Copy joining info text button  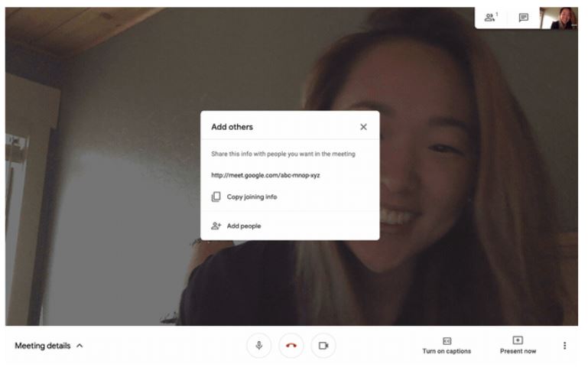tap(252, 197)
